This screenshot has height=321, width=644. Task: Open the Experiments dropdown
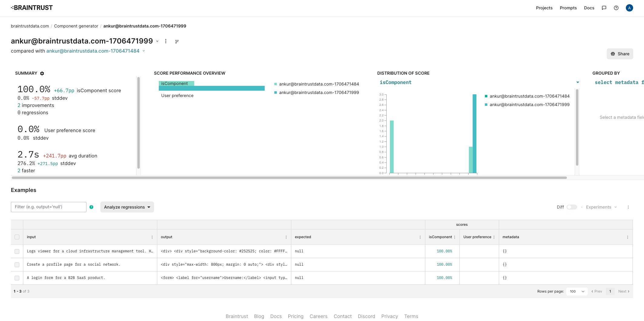click(x=601, y=207)
